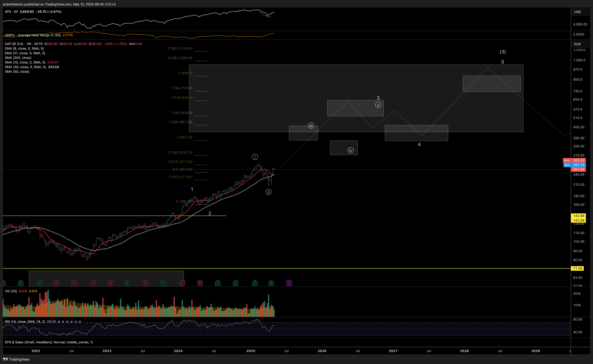593x364 pixels.
Task: Click the artemfedorov published header text
Action: coord(59,4)
